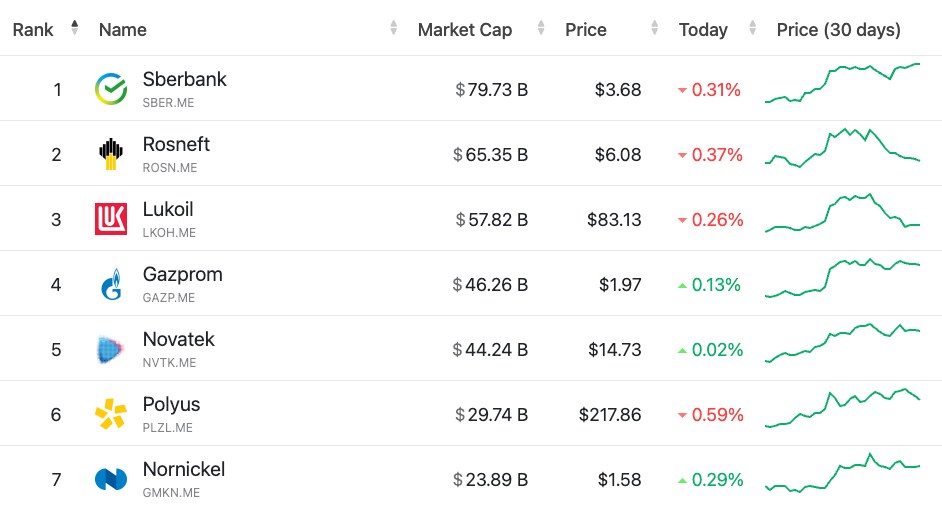
Task: Click the Nornickel blue logo
Action: 111,479
